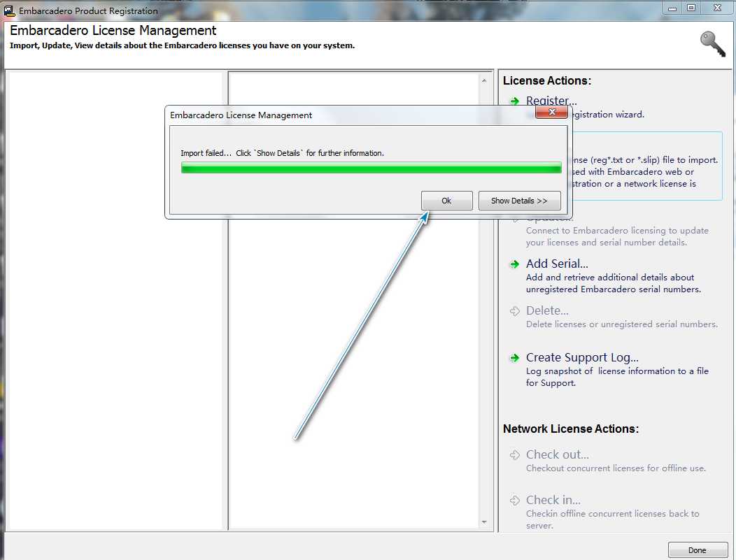Image resolution: width=736 pixels, height=560 pixels.
Task: Click the Check out... network action
Action: tap(557, 454)
